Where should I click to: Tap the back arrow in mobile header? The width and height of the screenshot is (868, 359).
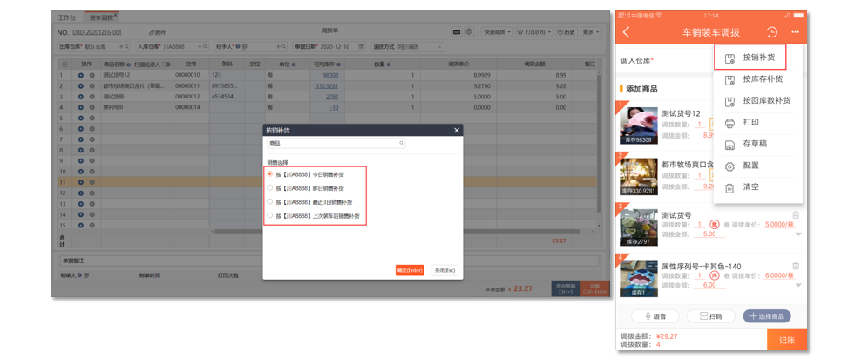point(627,32)
